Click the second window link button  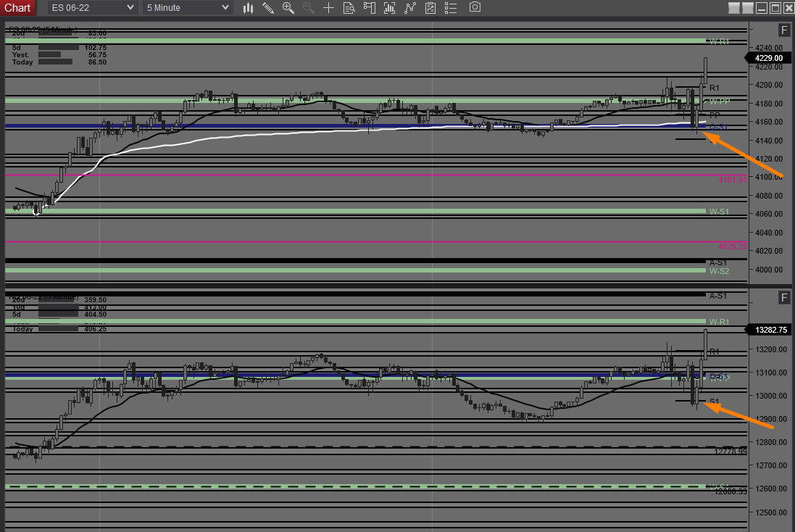click(x=747, y=7)
